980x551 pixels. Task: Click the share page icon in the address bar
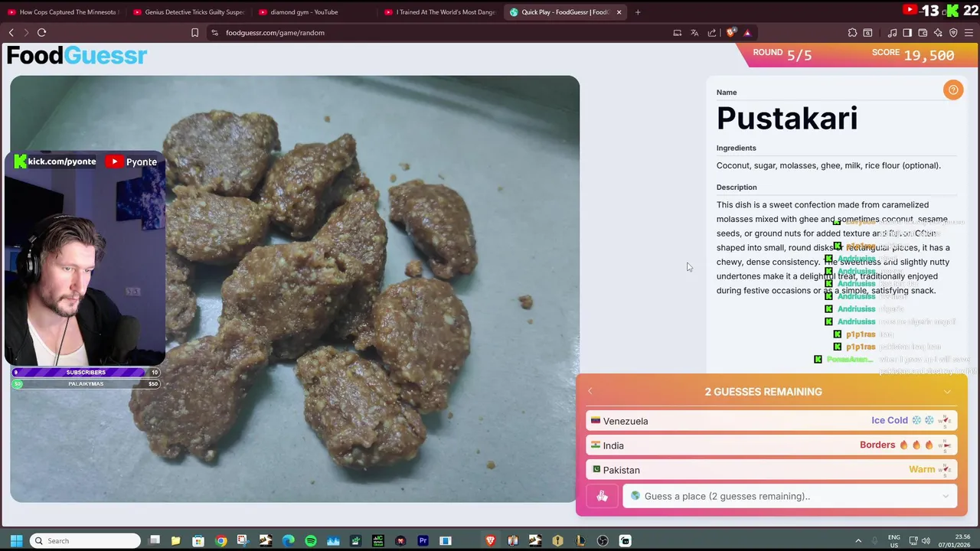pos(712,33)
